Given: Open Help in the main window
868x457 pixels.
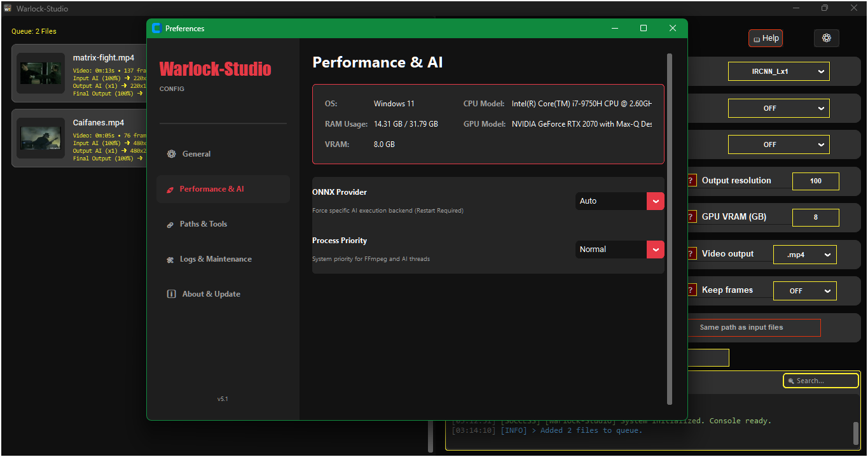Looking at the screenshot, I should click(766, 38).
